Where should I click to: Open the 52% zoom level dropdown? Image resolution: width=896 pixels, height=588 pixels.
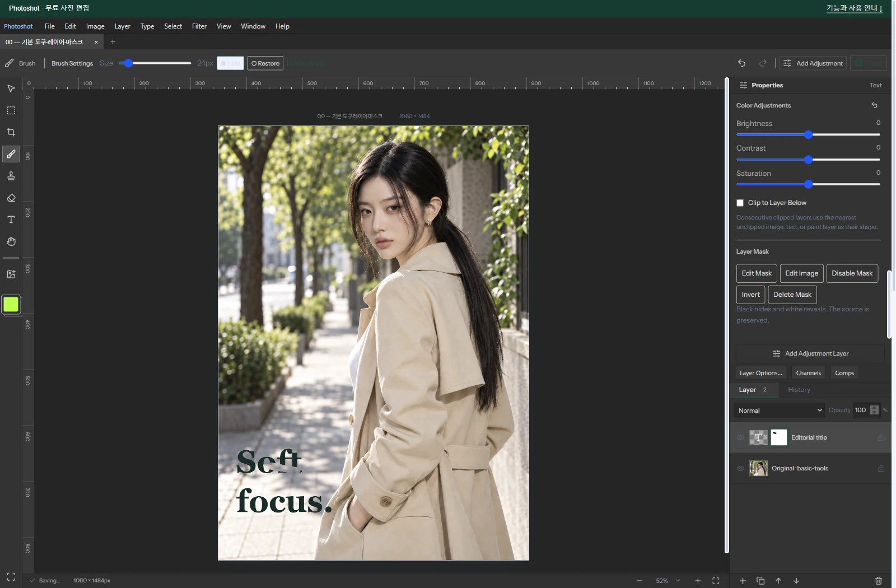pyautogui.click(x=668, y=581)
